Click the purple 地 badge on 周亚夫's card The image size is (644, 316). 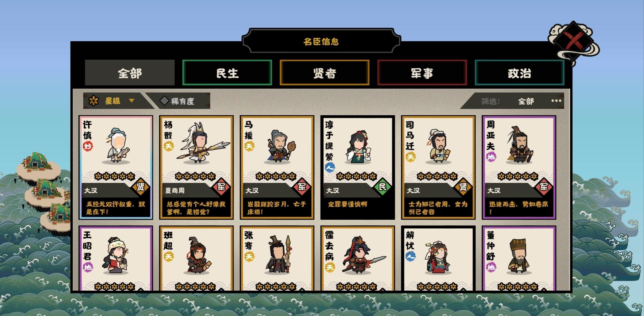[x=491, y=157]
